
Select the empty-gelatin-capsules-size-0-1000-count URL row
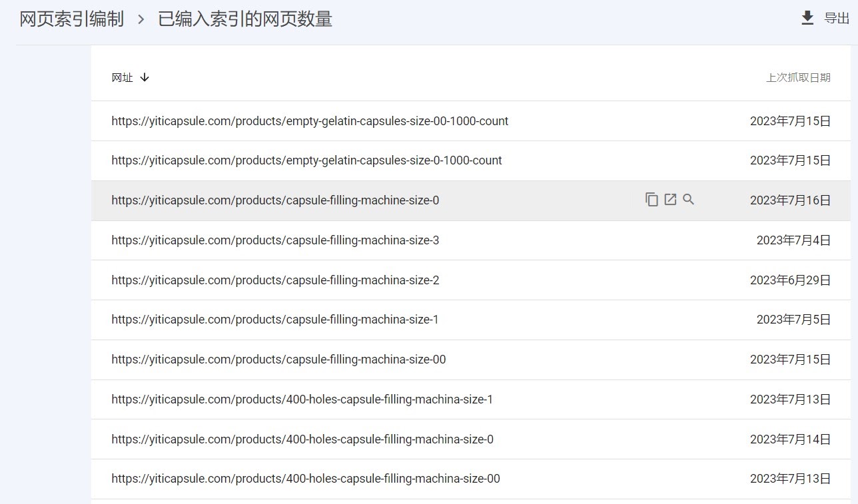[471, 160]
